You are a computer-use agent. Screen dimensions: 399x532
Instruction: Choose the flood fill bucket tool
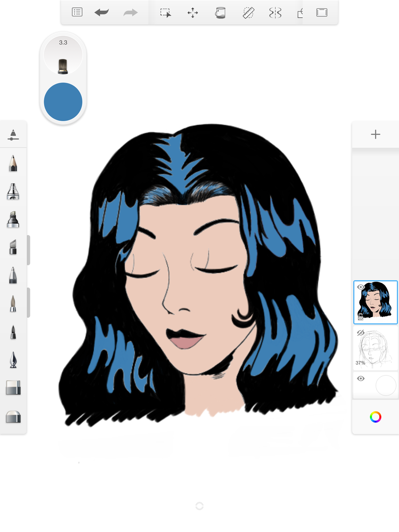tap(221, 13)
